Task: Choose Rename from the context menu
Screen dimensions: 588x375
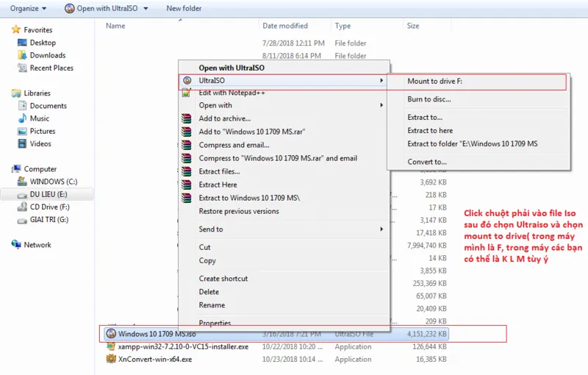Action: 212,305
